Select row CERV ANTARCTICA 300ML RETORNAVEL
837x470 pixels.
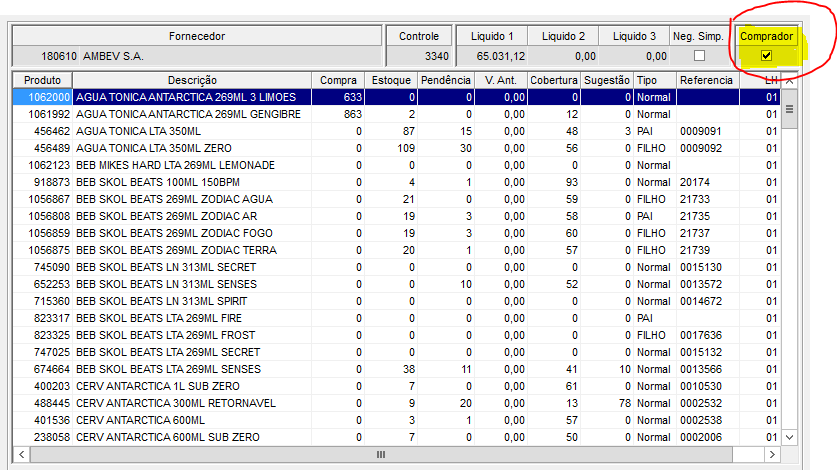coord(397,403)
